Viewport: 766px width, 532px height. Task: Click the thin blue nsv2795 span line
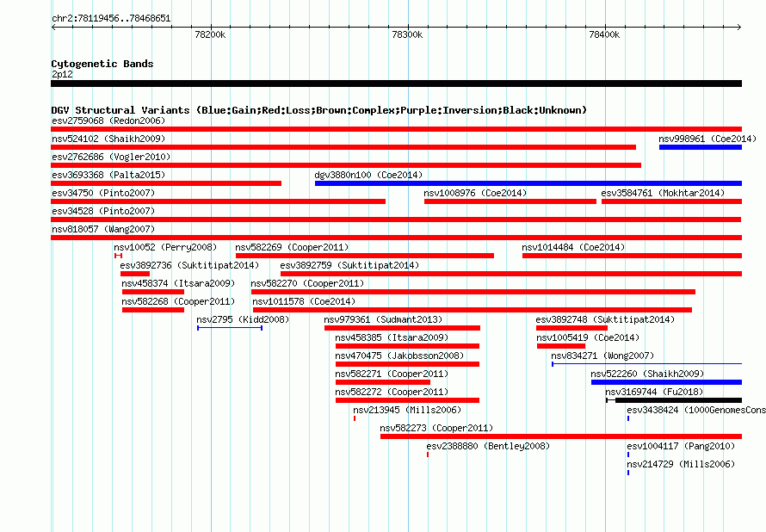(230, 328)
